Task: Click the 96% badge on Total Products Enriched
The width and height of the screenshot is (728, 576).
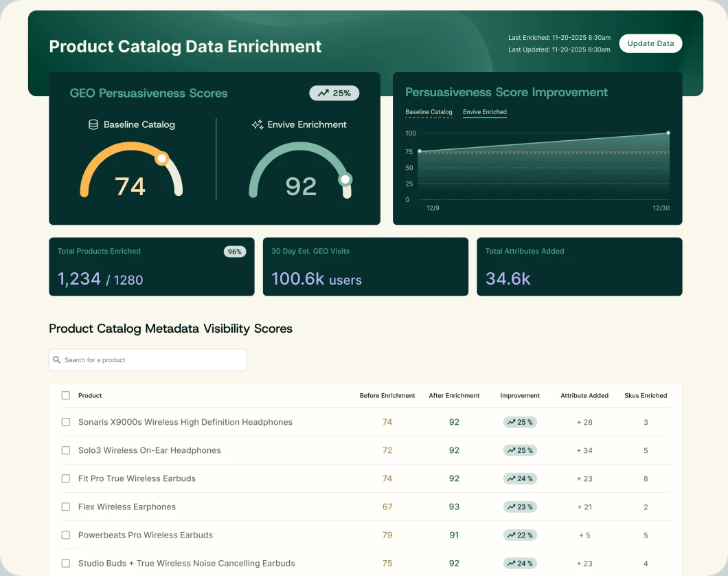Action: pos(234,252)
